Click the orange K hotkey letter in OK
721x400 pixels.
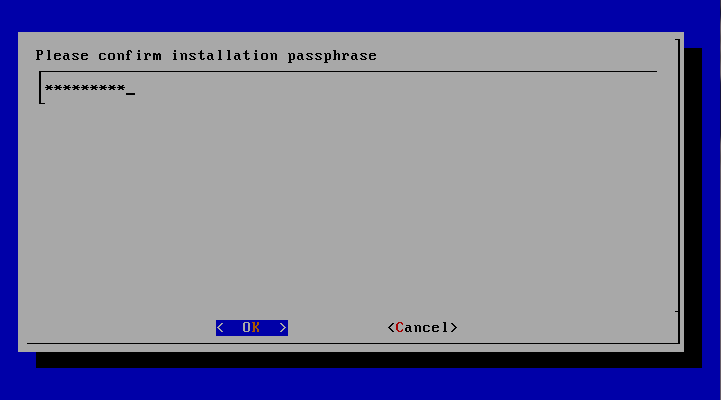click(256, 327)
